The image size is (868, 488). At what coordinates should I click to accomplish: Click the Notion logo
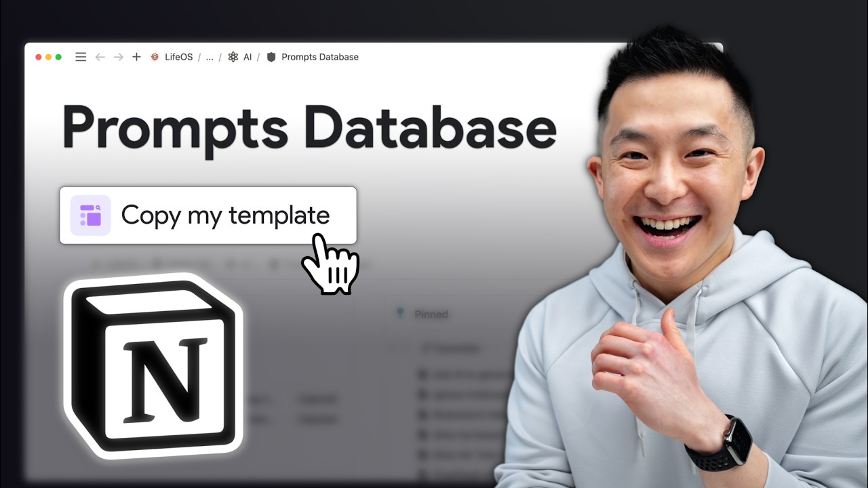pyautogui.click(x=153, y=366)
